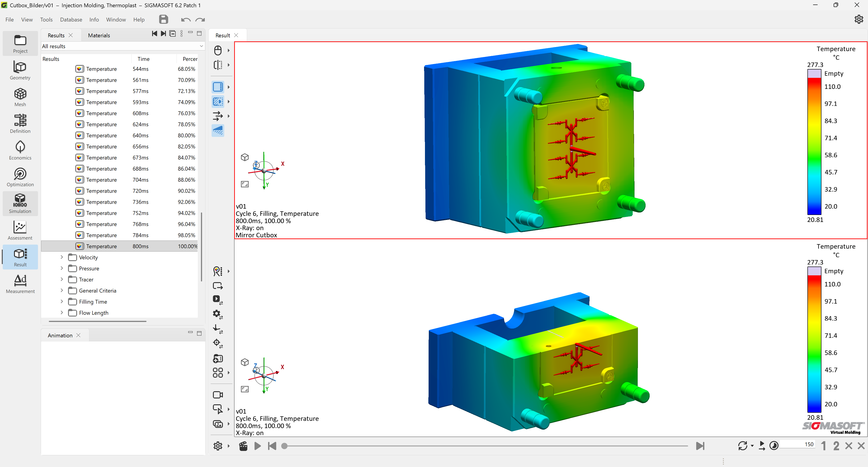
Task: Select the Temperature 800ms result row
Action: [x=120, y=246]
